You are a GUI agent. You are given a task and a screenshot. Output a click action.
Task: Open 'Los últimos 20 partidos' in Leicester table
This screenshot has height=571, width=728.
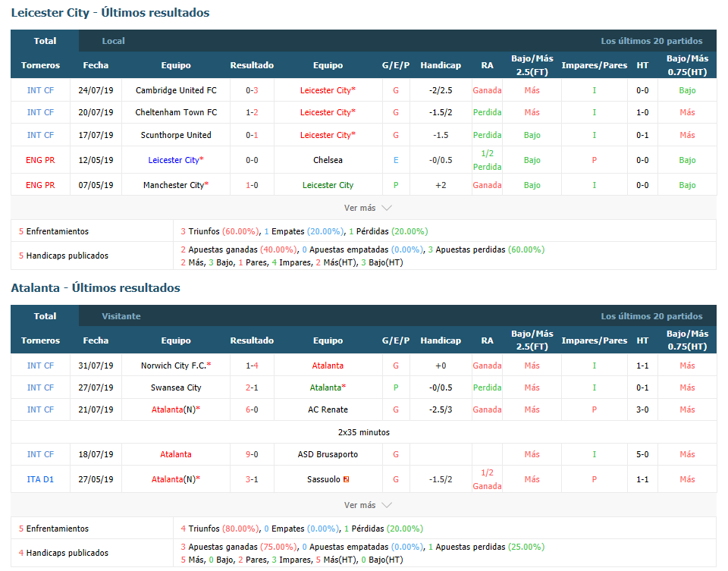pos(651,41)
